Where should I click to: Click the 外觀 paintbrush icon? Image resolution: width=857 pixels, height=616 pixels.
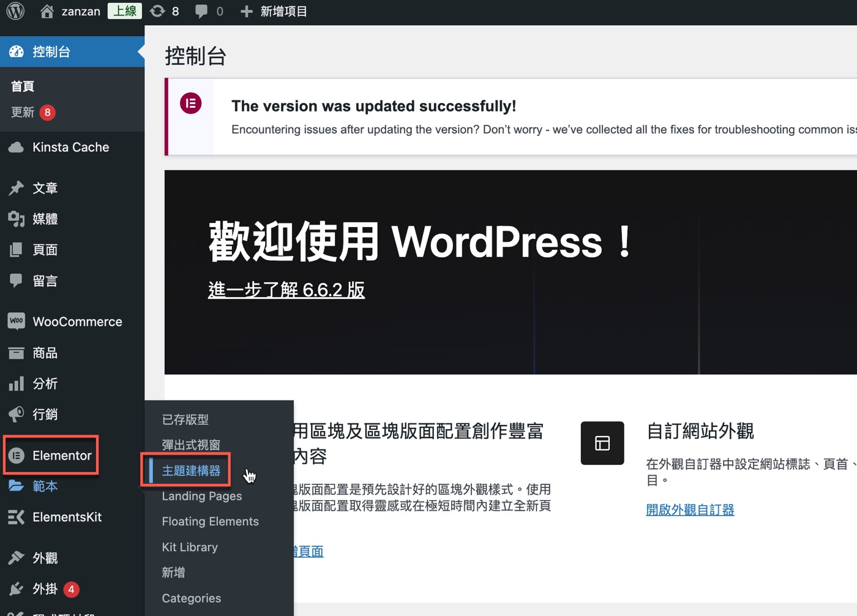coord(17,558)
